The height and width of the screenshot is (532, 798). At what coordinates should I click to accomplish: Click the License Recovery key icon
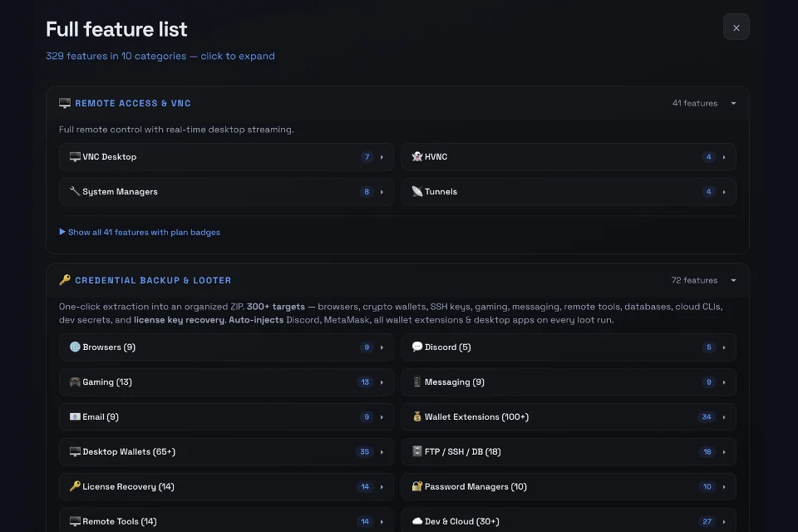click(x=75, y=486)
